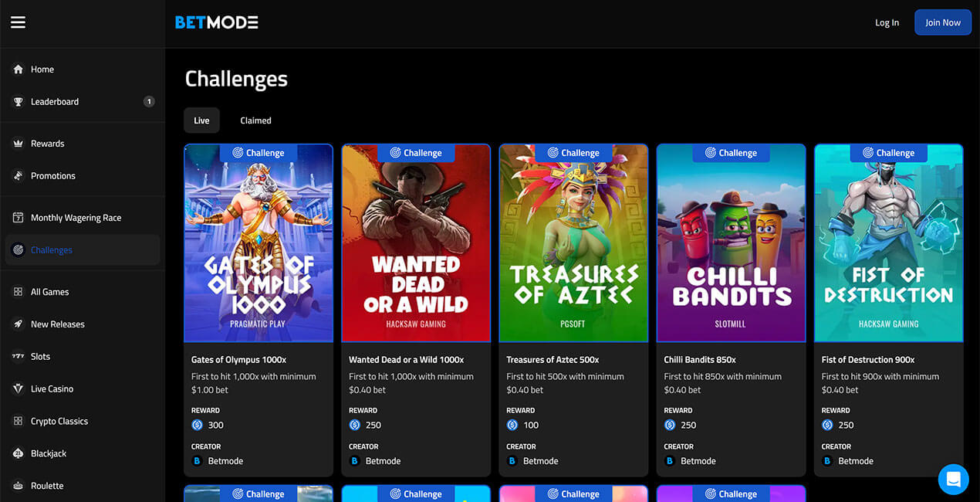Image resolution: width=980 pixels, height=502 pixels.
Task: Click the Promotions megaphone icon
Action: 19,176
